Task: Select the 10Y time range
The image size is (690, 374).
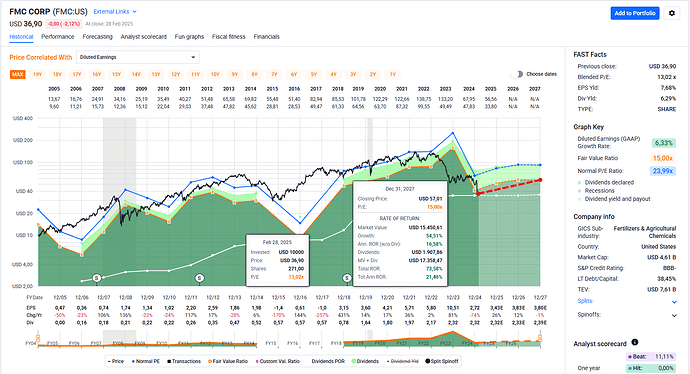Action: tap(215, 74)
